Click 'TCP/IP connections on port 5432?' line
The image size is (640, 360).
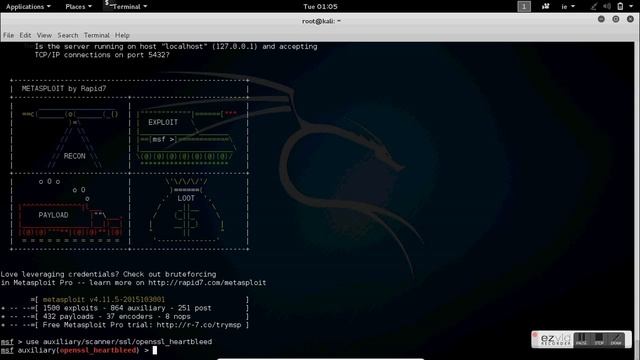(102, 55)
